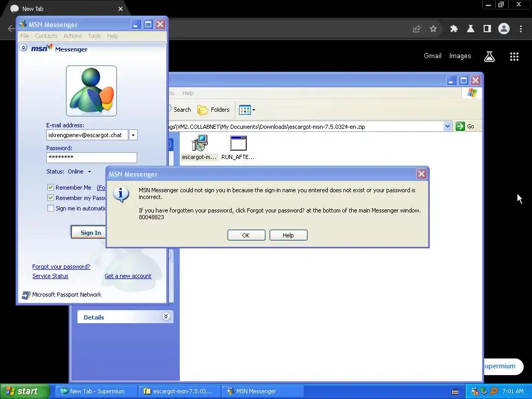
Task: Open the Status Online dropdown
Action: [x=89, y=171]
